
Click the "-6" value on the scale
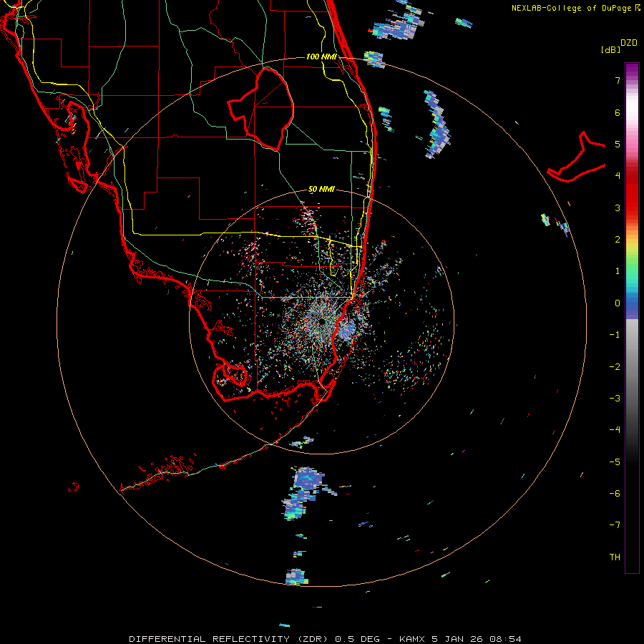tap(615, 494)
